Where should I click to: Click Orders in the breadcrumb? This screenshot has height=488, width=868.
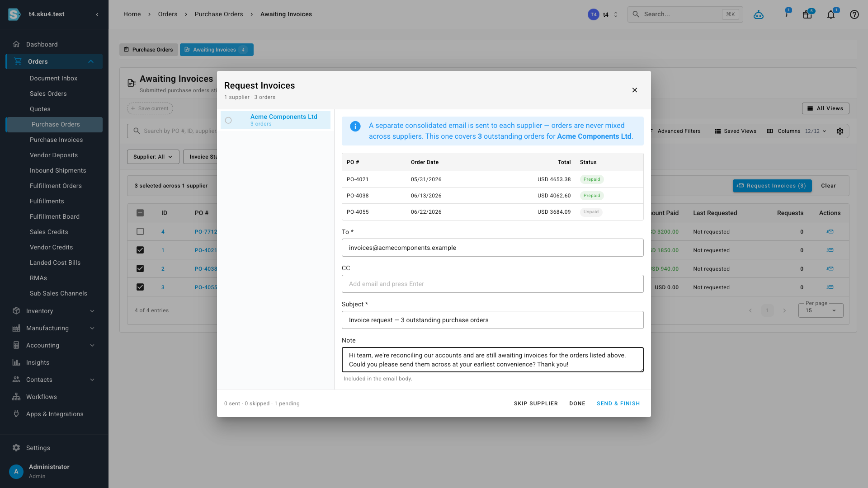coord(168,14)
